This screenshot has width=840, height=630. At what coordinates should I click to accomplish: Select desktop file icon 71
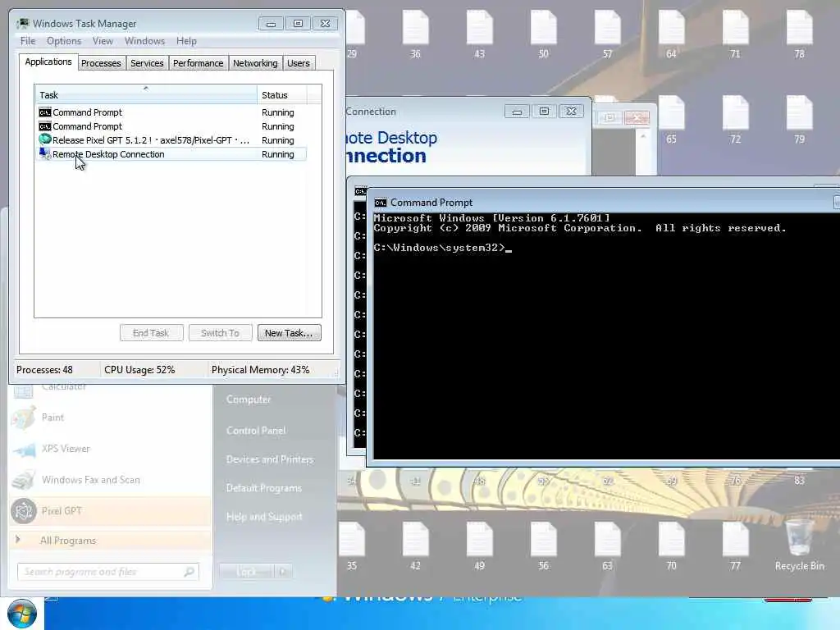[x=736, y=28]
